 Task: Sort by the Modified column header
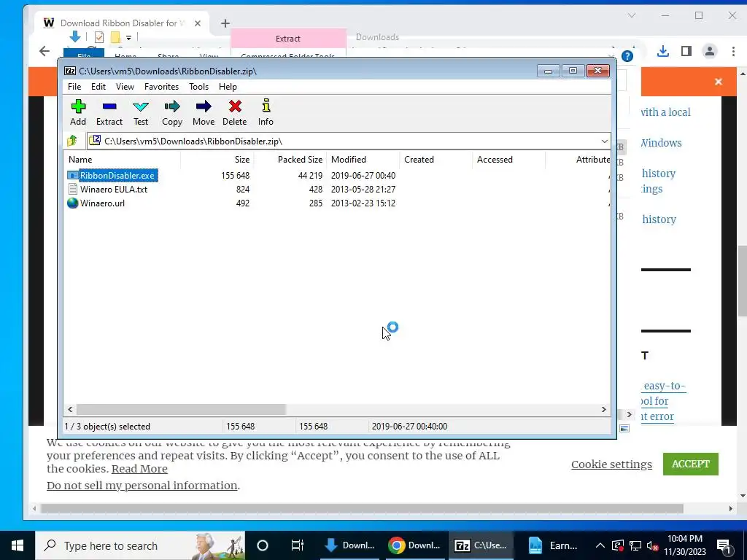point(363,160)
